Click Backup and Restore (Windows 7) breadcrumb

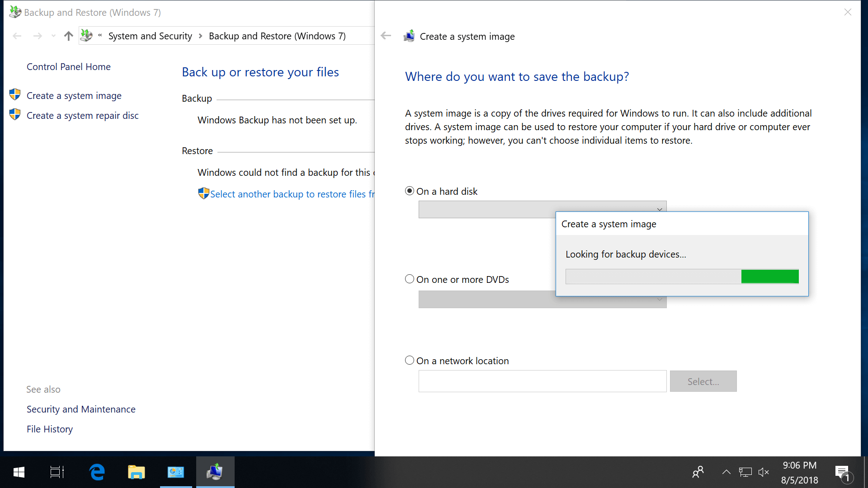(x=277, y=36)
